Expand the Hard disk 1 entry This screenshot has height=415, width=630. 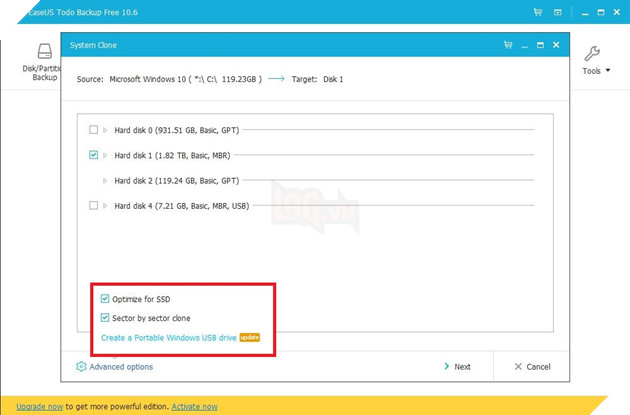coord(105,155)
